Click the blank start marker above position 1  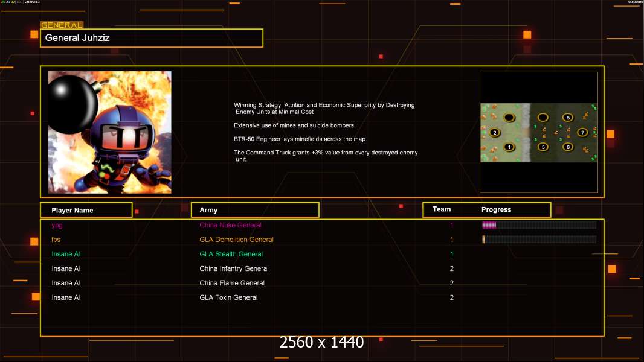509,118
